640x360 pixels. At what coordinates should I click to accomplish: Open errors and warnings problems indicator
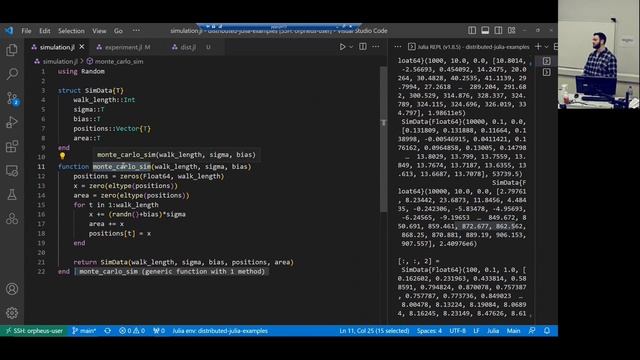(132, 331)
